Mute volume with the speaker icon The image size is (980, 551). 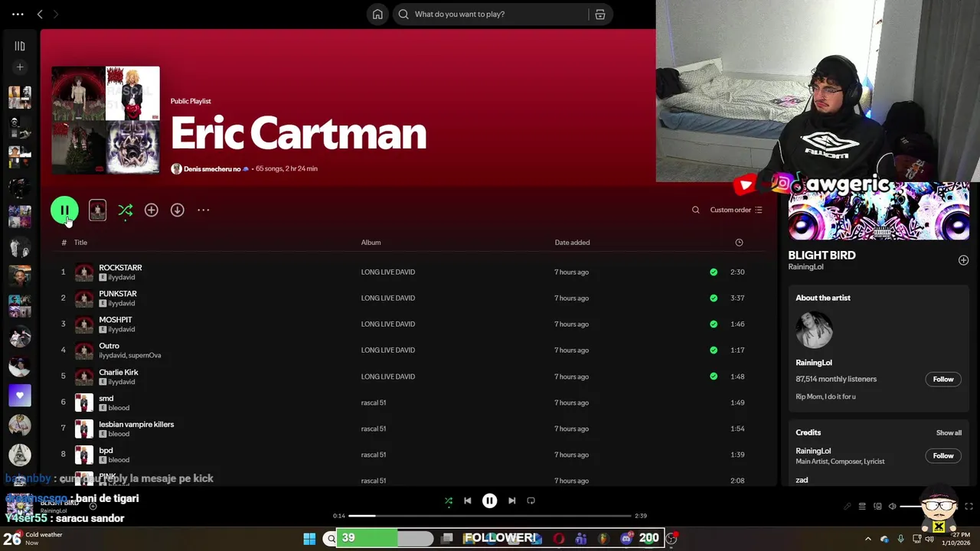click(x=892, y=507)
